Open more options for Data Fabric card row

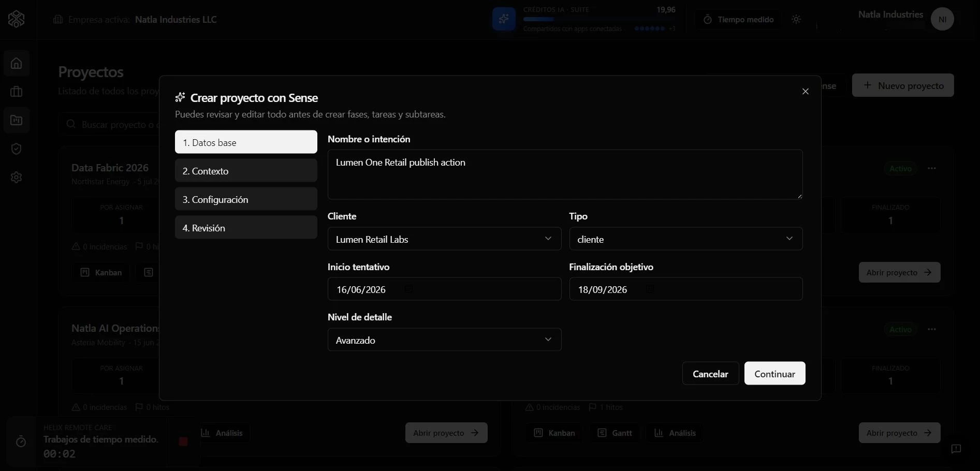click(x=932, y=168)
